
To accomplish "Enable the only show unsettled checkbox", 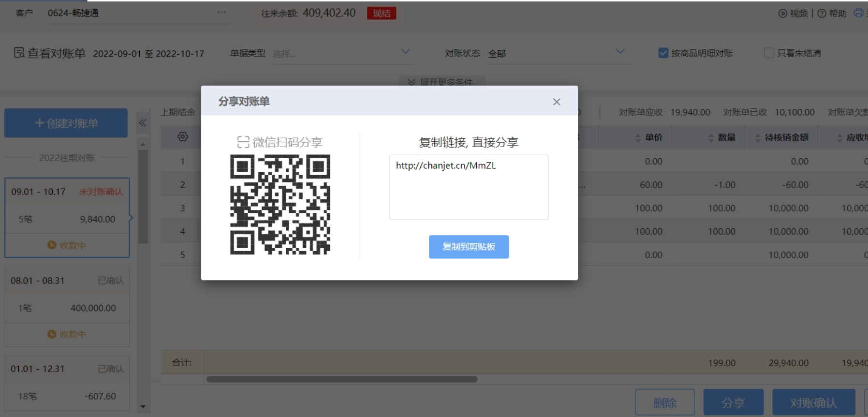I will pos(769,53).
